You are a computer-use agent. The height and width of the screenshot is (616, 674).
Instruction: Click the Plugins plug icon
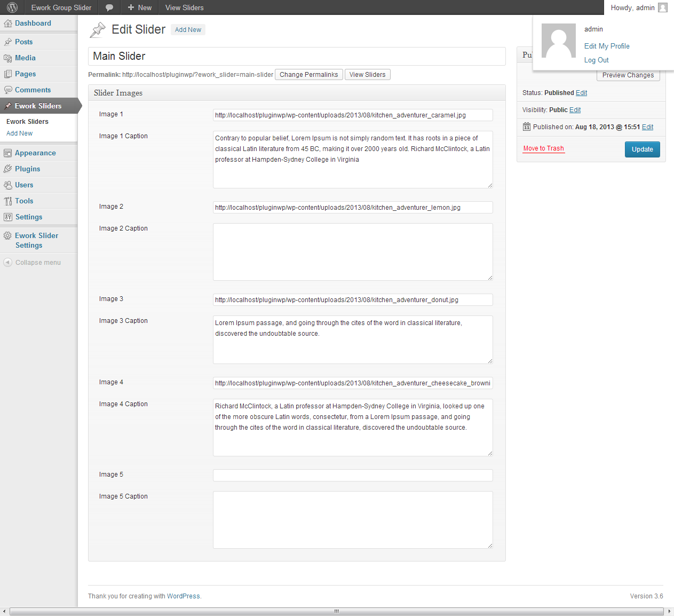coord(8,169)
